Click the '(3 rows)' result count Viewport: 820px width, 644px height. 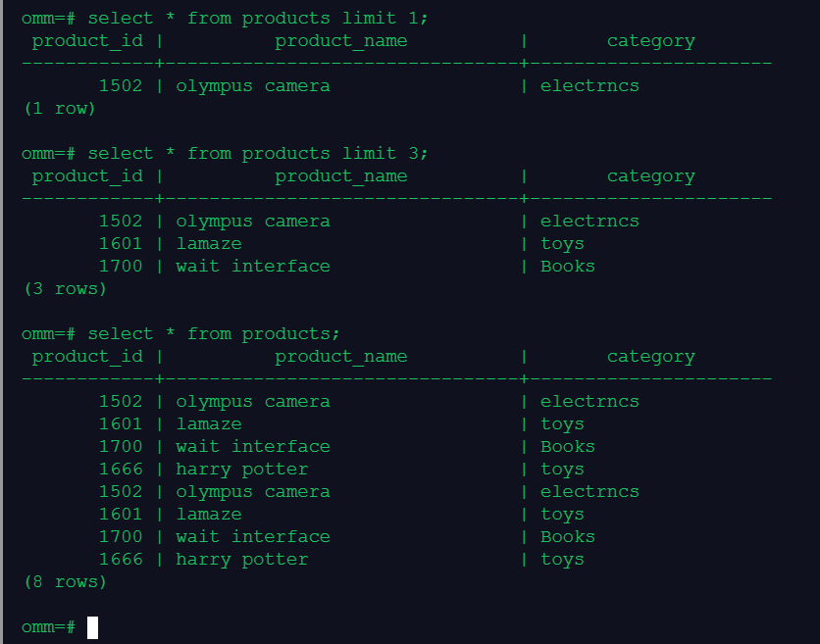pos(64,289)
